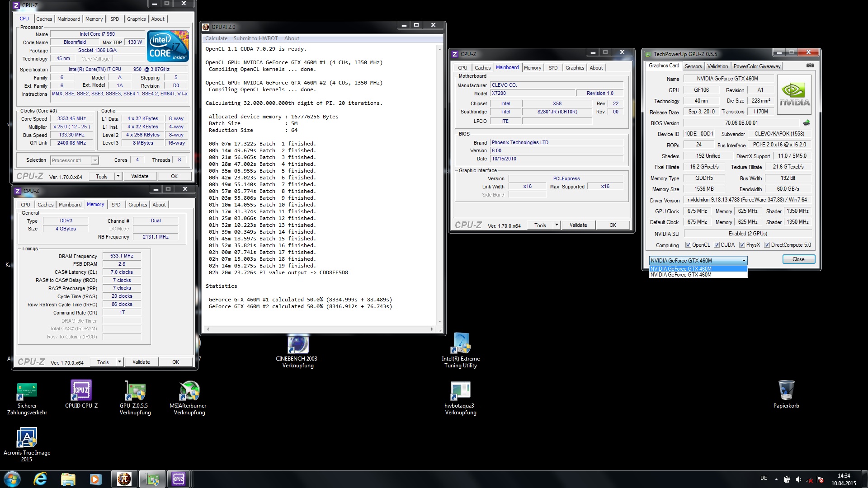Click Action Center flag tray icon
Image resolution: width=868 pixels, height=488 pixels.
820,479
